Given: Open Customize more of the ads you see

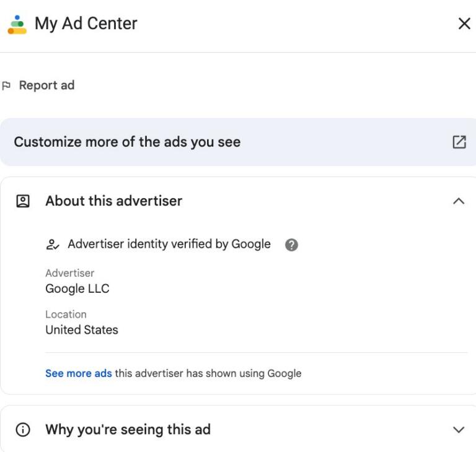Looking at the screenshot, I should point(238,142).
